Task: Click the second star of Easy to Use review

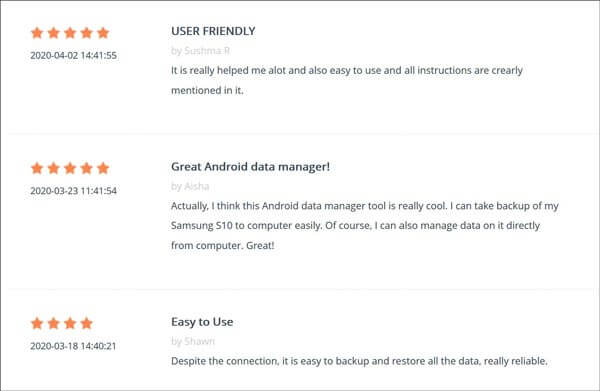Action: [54, 323]
